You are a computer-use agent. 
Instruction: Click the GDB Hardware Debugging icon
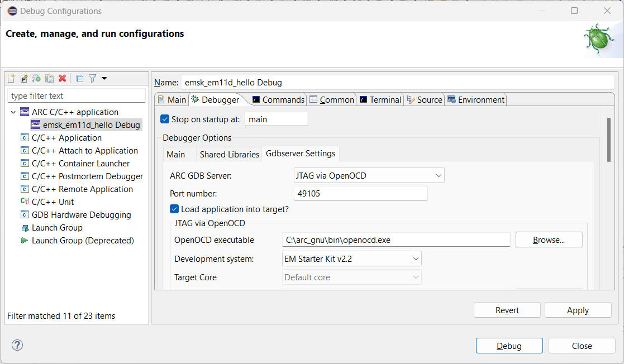click(25, 215)
